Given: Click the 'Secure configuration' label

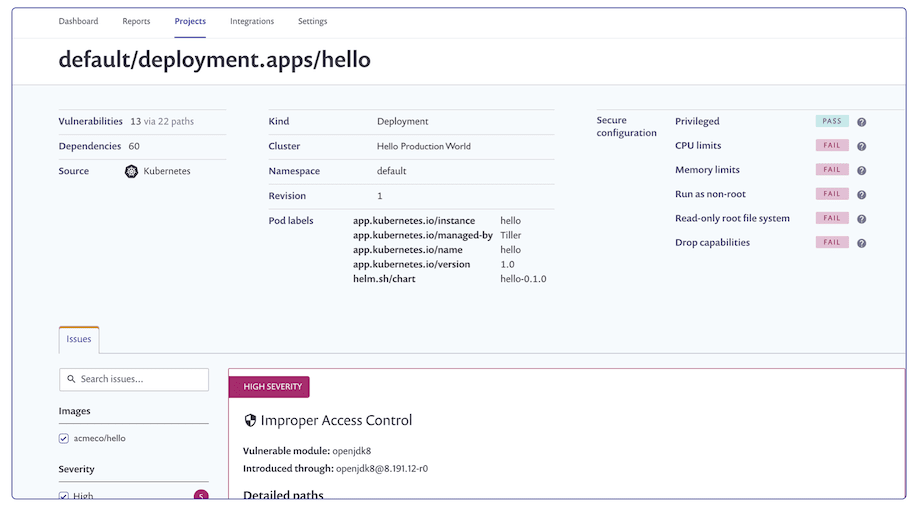Looking at the screenshot, I should tap(626, 126).
